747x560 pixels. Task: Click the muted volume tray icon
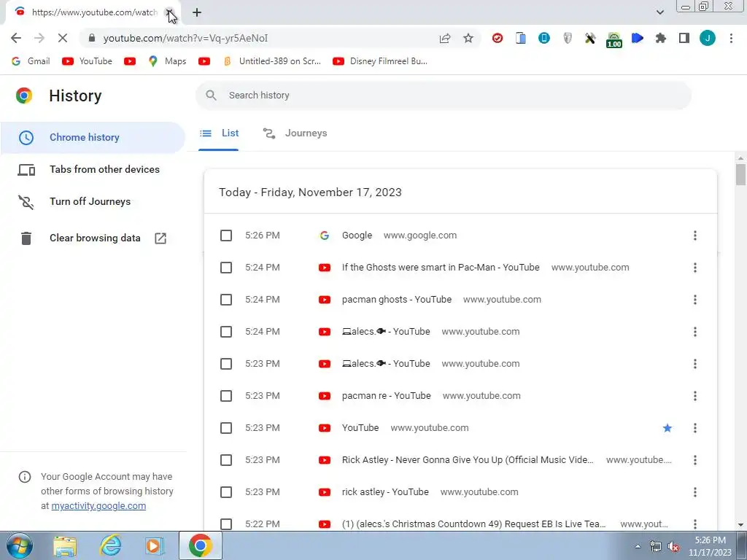(673, 546)
